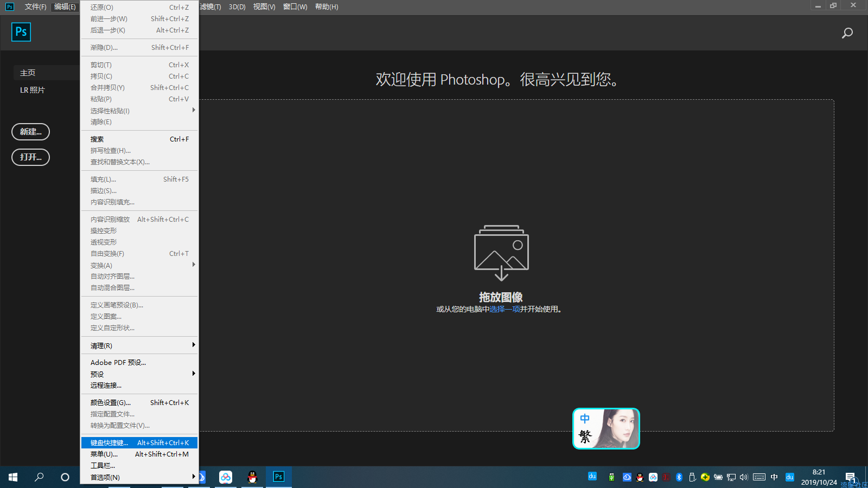Viewport: 868px width, 488px height.
Task: Choose 颜色设置(G)... menu entry
Action: (x=139, y=403)
